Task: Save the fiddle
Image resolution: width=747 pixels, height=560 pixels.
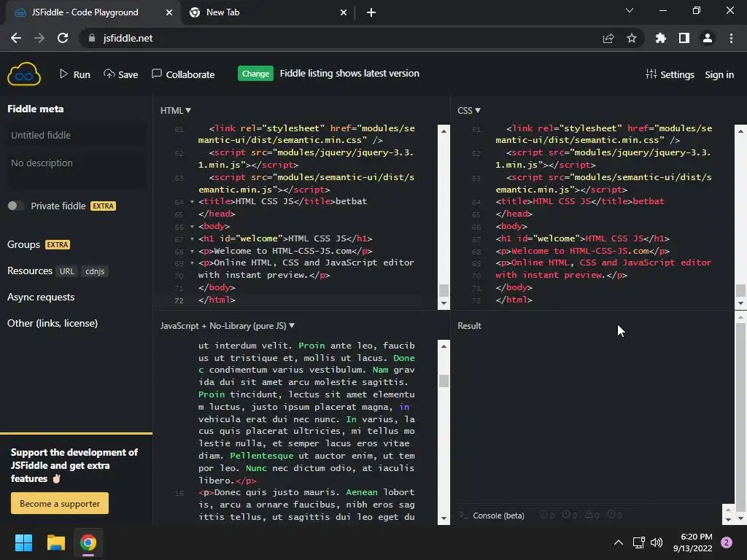Action: 121,74
